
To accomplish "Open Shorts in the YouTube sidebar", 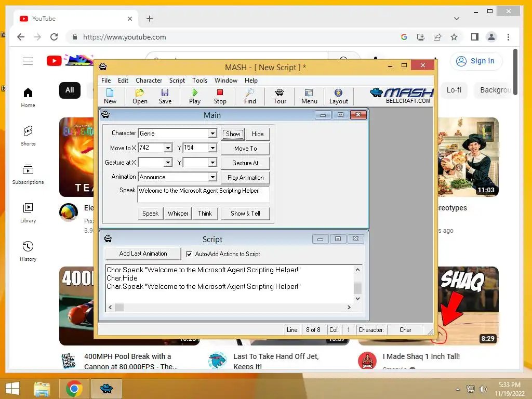I will [28, 136].
